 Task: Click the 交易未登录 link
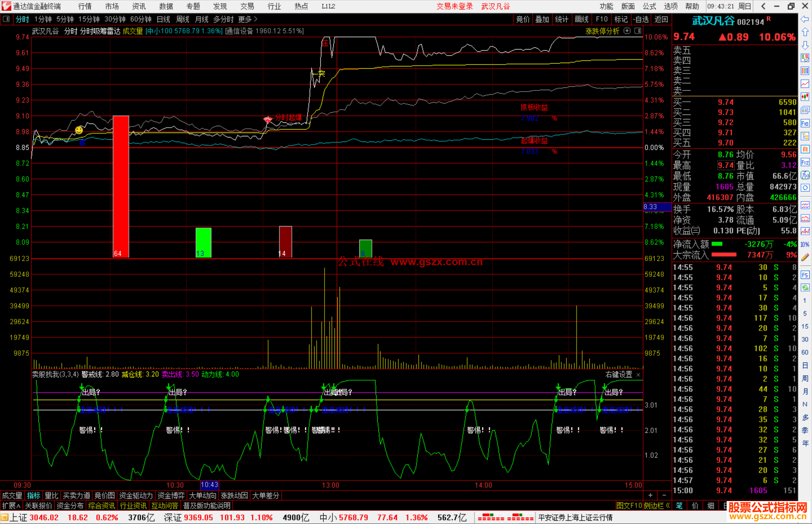454,6
